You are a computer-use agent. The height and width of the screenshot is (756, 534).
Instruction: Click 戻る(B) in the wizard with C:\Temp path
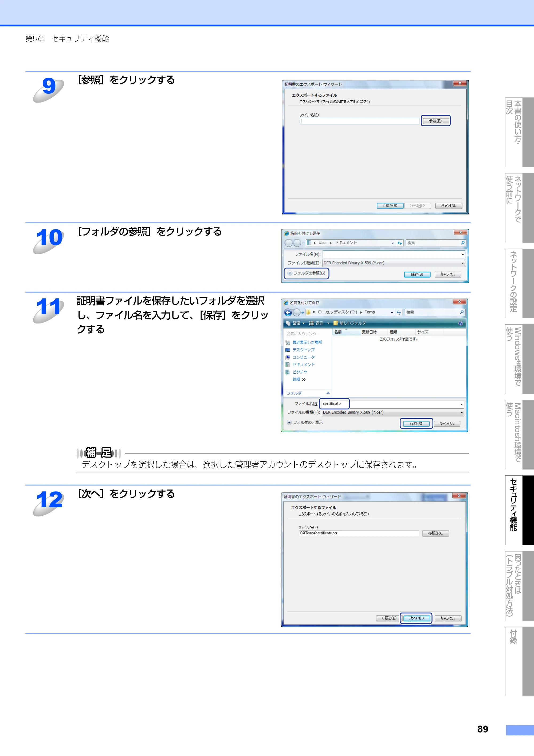coord(389,618)
